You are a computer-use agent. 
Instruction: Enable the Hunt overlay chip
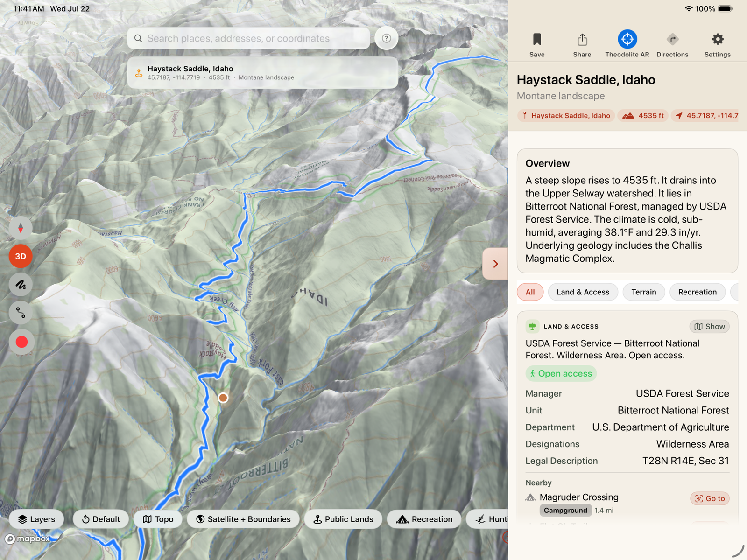pos(487,519)
